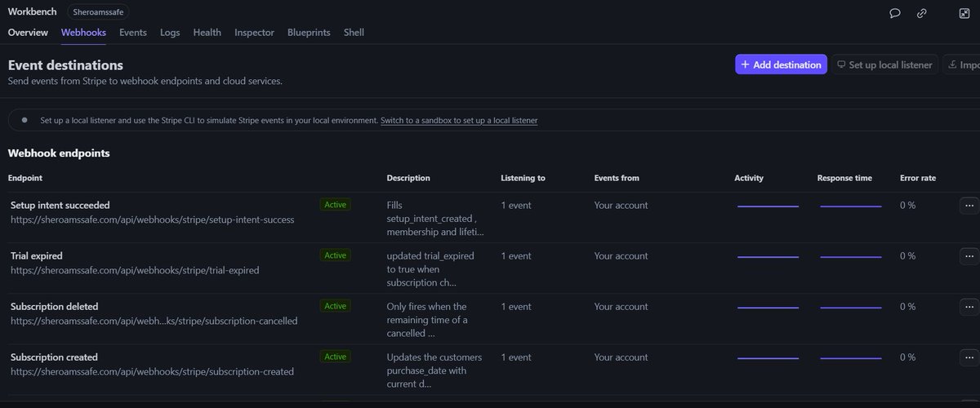Click the Import button
980x408 pixels.
962,64
